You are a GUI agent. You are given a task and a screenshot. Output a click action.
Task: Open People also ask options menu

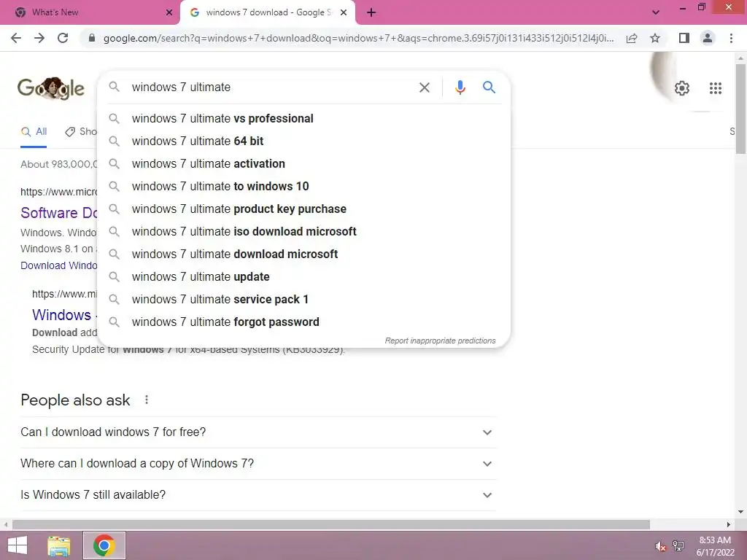coord(147,400)
